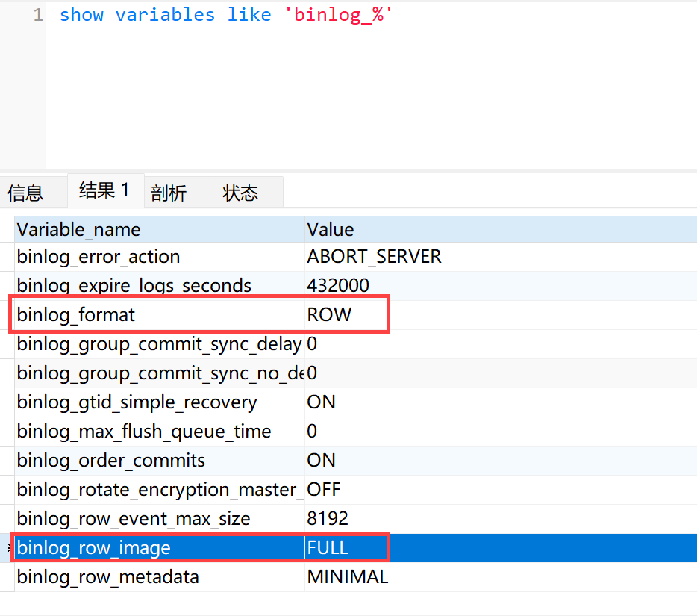Select the OFF value cell
The height and width of the screenshot is (616, 697).
click(501, 490)
